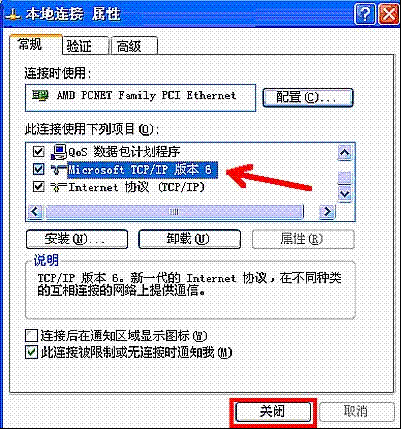Click the 关闭 button
The width and height of the screenshot is (401, 429).
[273, 412]
